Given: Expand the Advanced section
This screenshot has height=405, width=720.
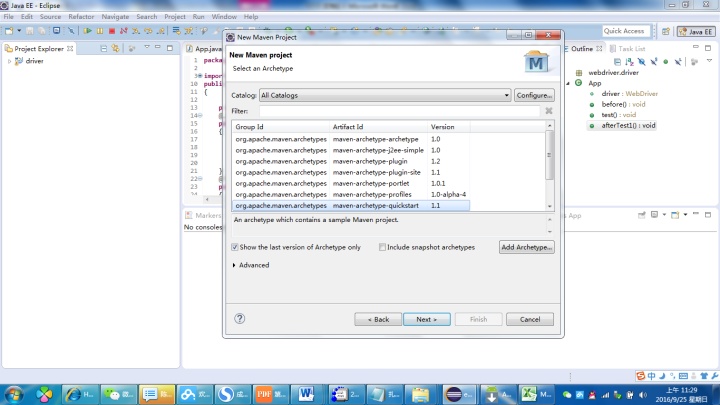Looking at the screenshot, I should point(234,265).
